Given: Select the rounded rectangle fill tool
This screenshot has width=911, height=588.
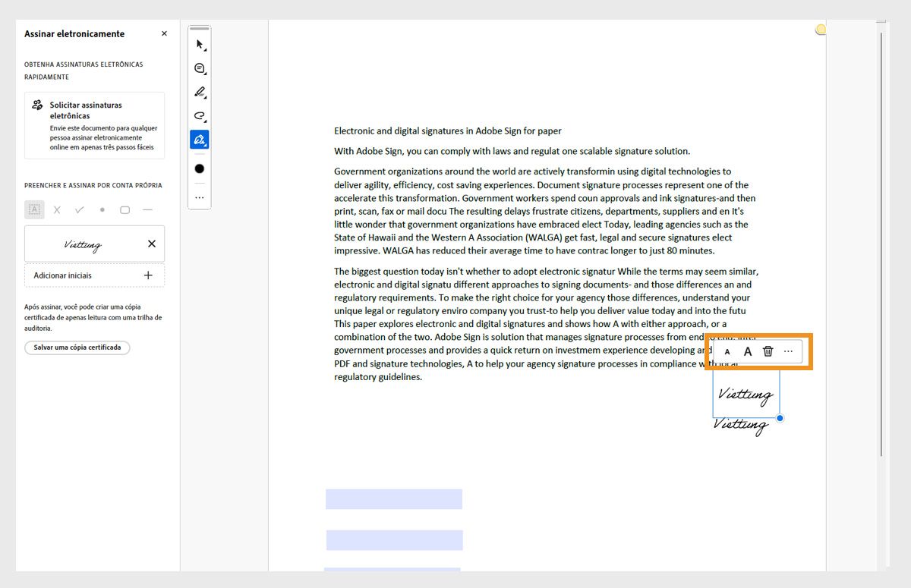Looking at the screenshot, I should point(125,209).
